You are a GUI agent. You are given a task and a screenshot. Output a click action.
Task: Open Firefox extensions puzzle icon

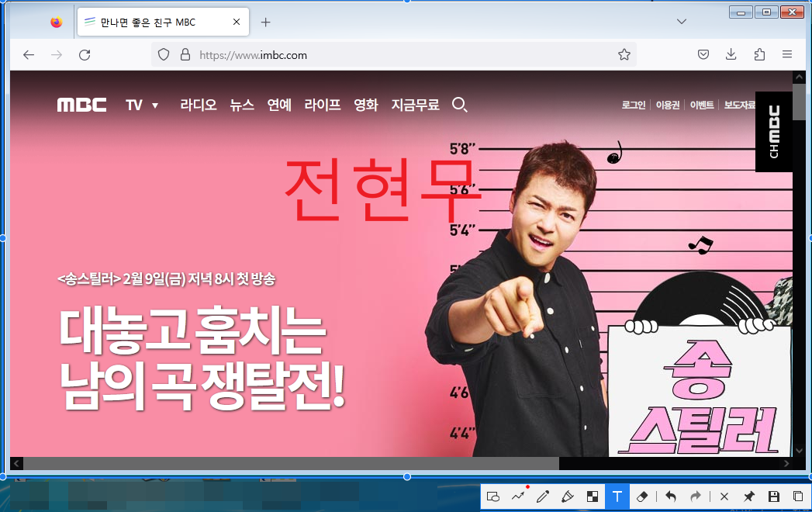coord(759,54)
